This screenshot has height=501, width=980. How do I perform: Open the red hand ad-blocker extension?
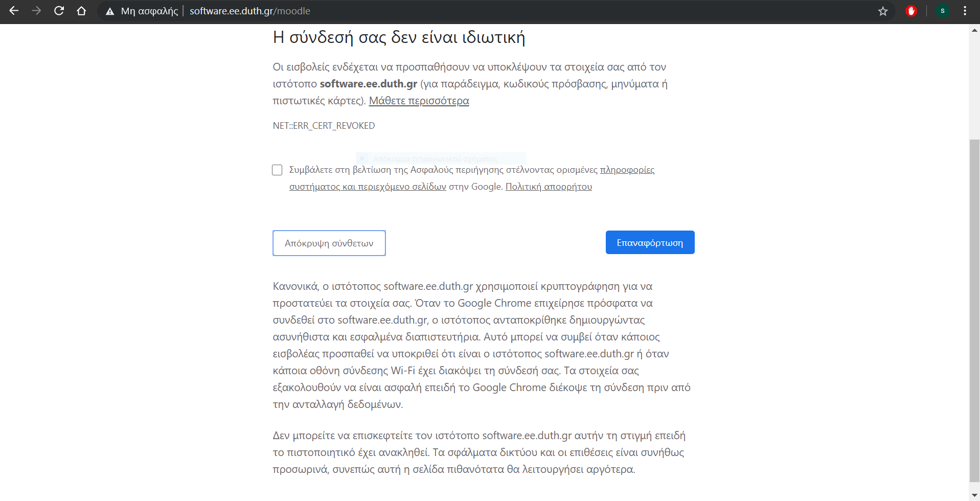tap(911, 11)
